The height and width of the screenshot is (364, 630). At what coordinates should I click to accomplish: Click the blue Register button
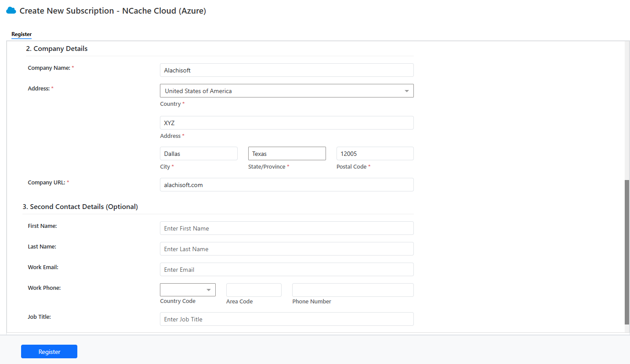(x=49, y=352)
